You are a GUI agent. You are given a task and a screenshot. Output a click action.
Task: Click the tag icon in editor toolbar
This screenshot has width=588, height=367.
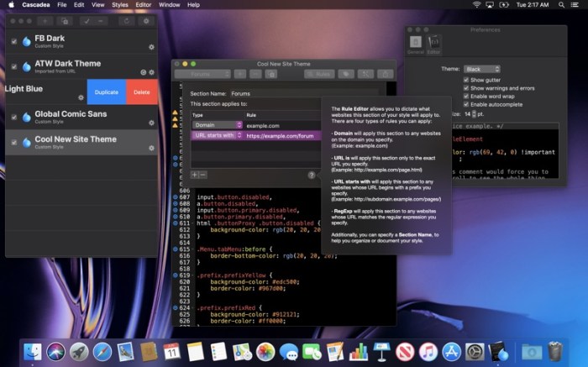346,74
